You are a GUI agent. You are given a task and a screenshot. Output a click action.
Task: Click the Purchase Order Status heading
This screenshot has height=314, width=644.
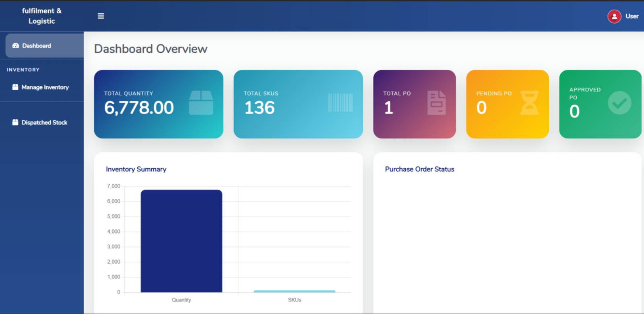click(x=419, y=169)
